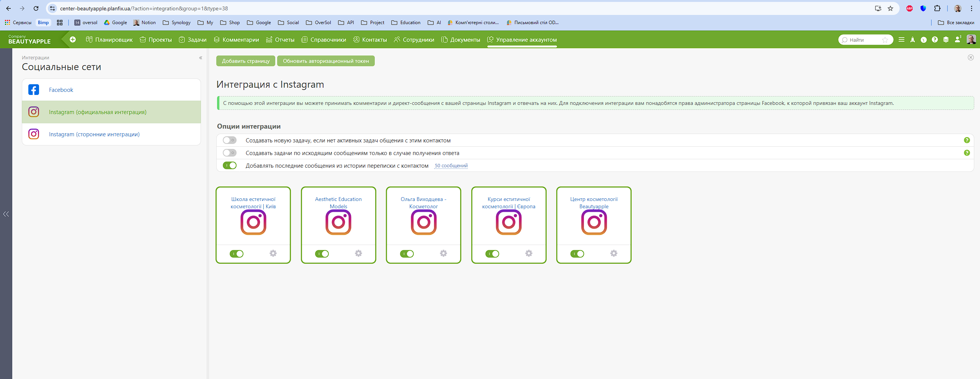The height and width of the screenshot is (379, 980).
Task: Open the 'Все закладки' bookmarks folder
Action: tap(956, 23)
